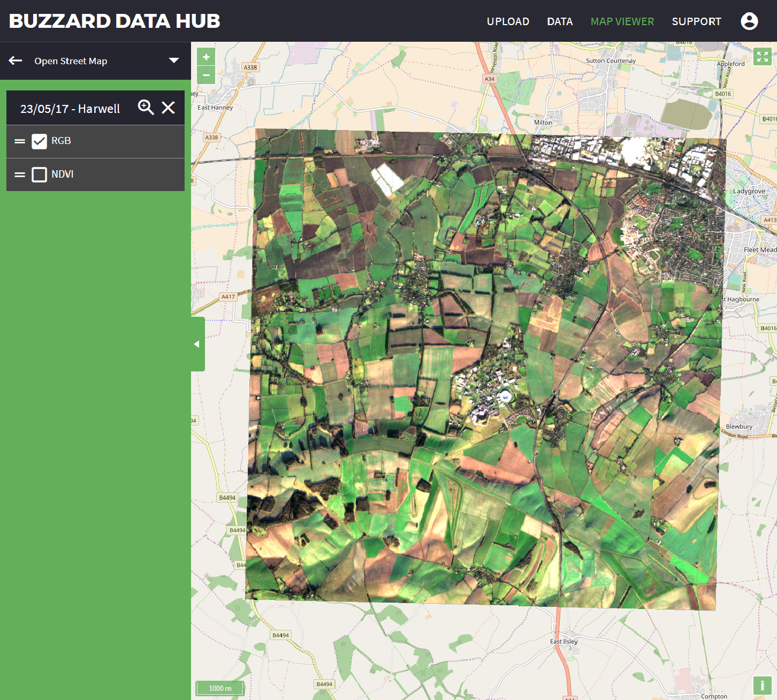This screenshot has width=777, height=700.
Task: Go to the Upload page
Action: pyautogui.click(x=508, y=21)
